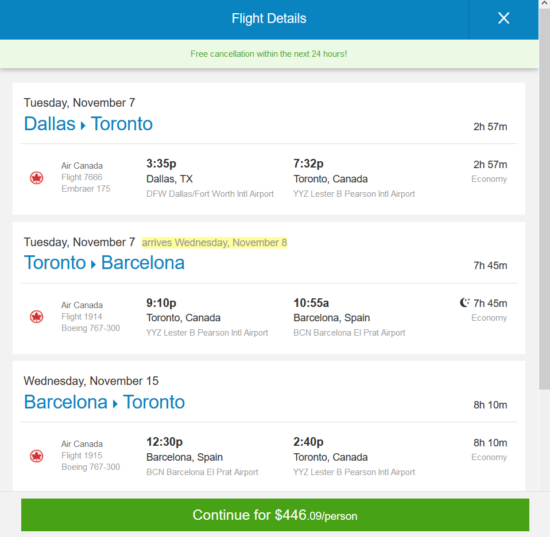Click Air Canada logo for Flight 1914
550x537 pixels.
(x=36, y=317)
